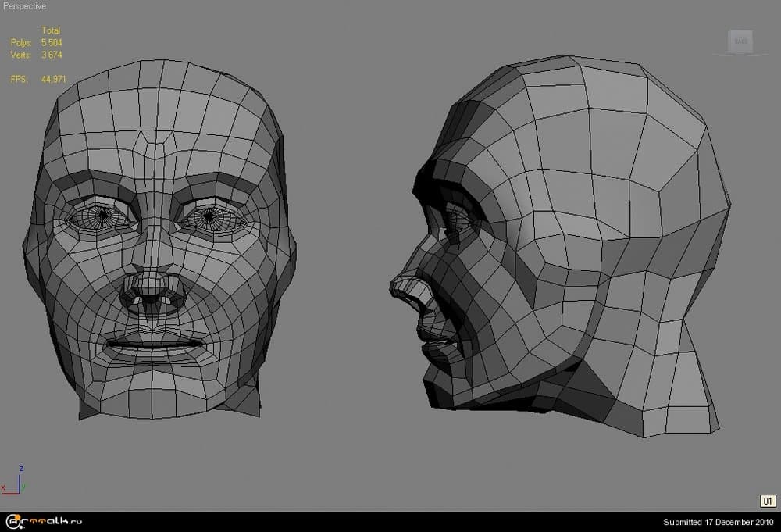
Task: Open the Perspective viewport label menu
Action: [24, 6]
